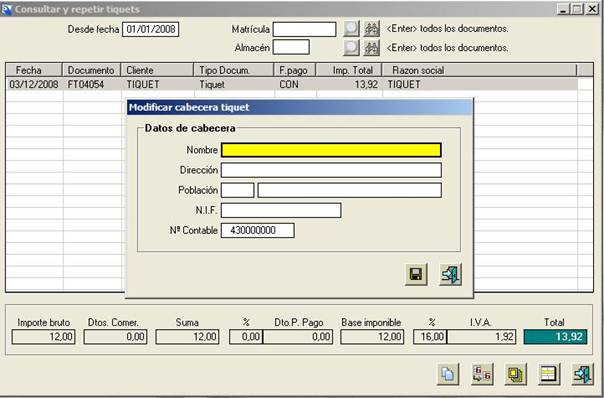Click the Desde fecha date field
604x398 pixels.
pyautogui.click(x=151, y=29)
